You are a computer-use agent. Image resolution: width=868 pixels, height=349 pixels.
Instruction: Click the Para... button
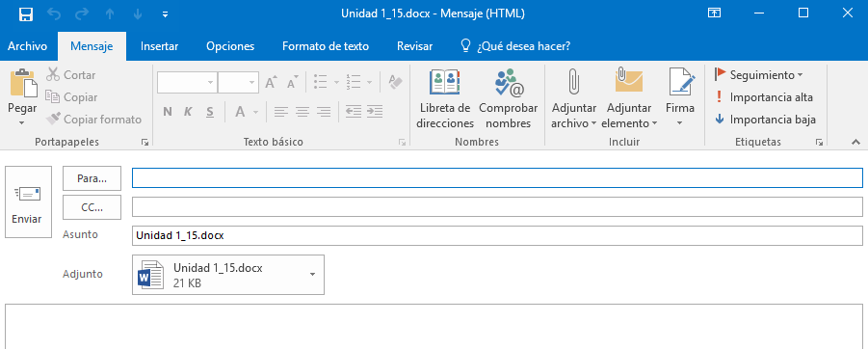click(x=92, y=178)
